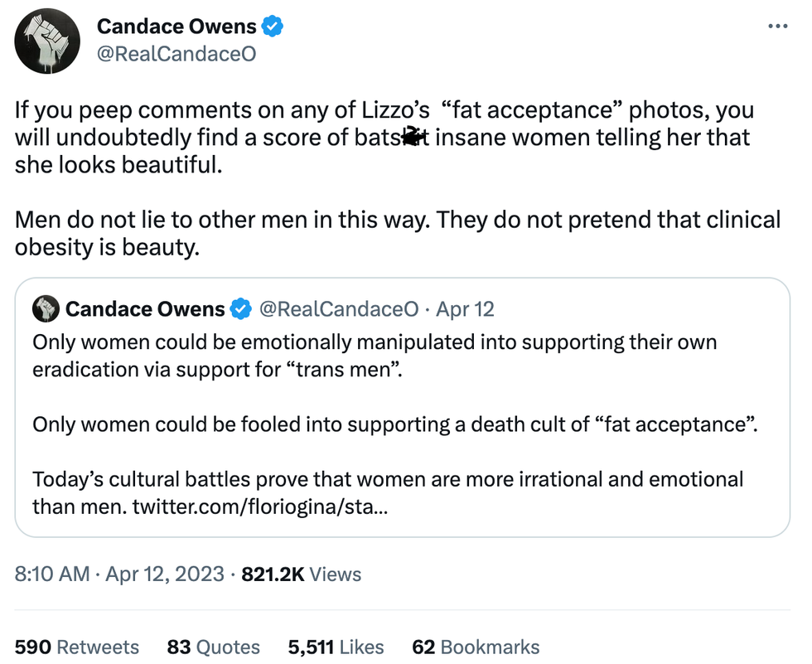Click the verified badge next to Candace Owens
This screenshot has width=812, height=664.
pyautogui.click(x=271, y=26)
